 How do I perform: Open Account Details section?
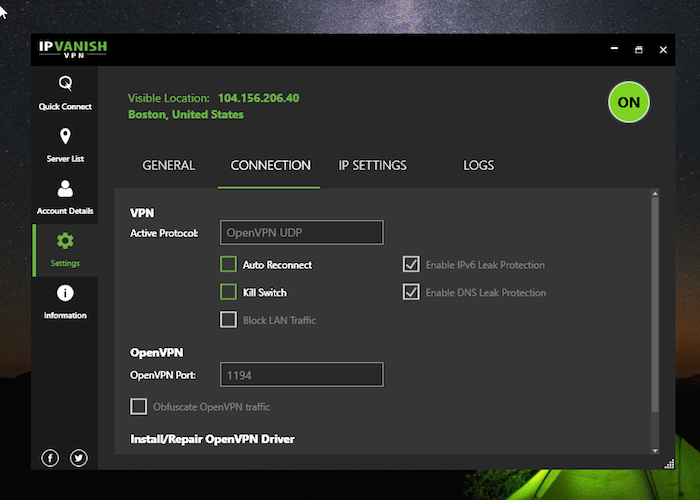pos(65,197)
